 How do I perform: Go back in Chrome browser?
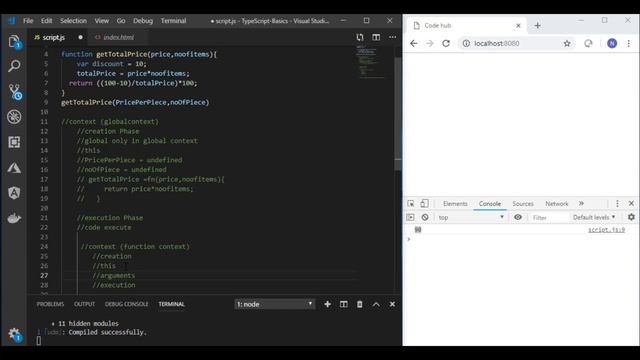[414, 43]
